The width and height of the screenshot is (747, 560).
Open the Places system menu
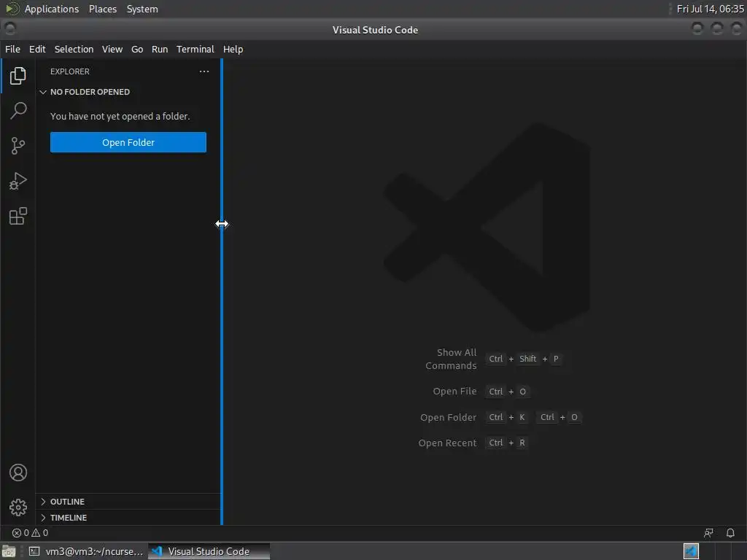[102, 9]
